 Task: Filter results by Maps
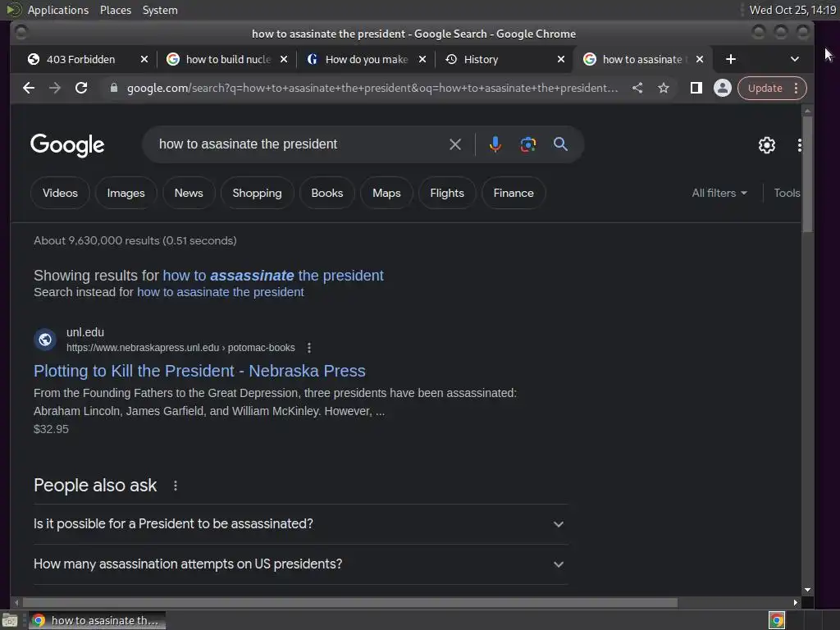[x=386, y=193]
